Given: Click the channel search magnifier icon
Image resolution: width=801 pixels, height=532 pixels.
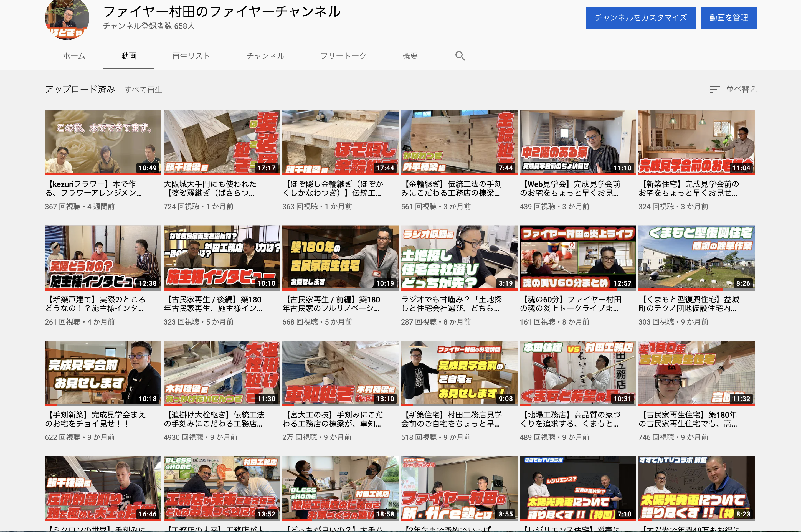Looking at the screenshot, I should (x=460, y=56).
